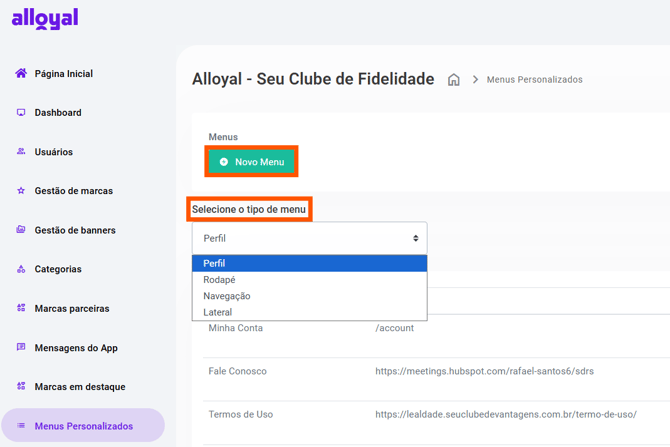Go to Dashboard in the sidebar
Viewport: 670px width, 447px height.
tap(58, 112)
